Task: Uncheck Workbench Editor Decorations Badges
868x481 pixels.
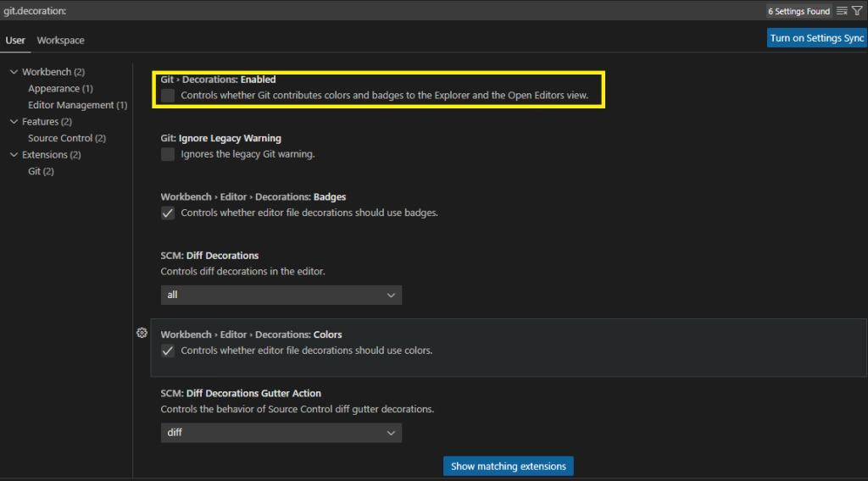Action: (168, 213)
